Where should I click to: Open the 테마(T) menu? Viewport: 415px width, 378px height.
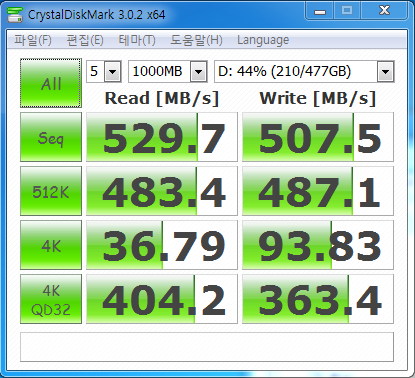(x=137, y=40)
